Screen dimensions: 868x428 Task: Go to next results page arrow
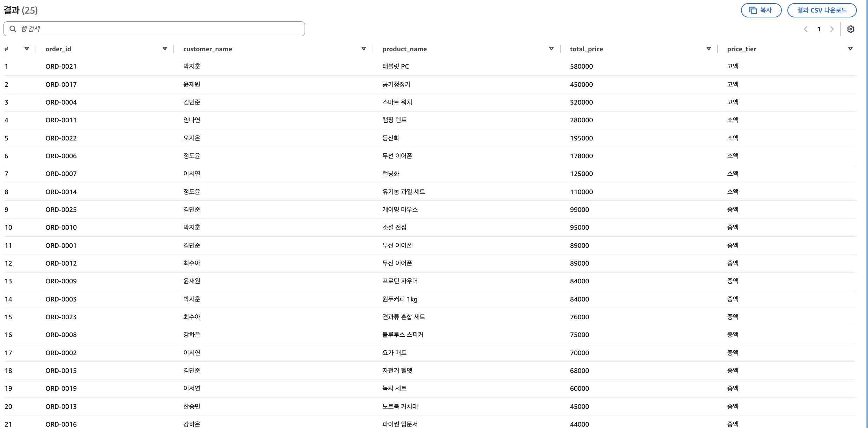[832, 29]
